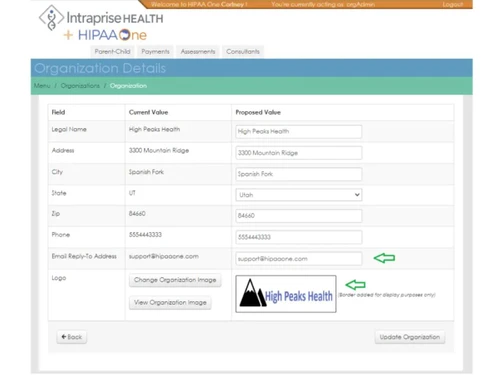The image size is (500, 375).
Task: Select current address 3300 Mountain Ridge
Action: point(159,151)
